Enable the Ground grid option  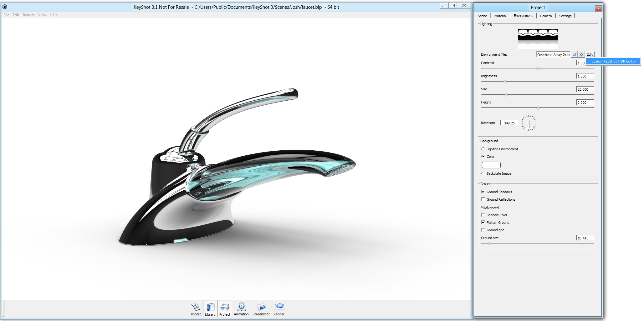pos(483,230)
